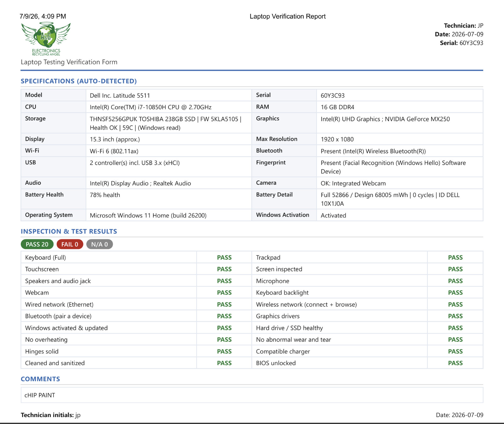The height and width of the screenshot is (424, 504).
Task: Click the Bluetooth (pair a device) row label
Action: 58,316
